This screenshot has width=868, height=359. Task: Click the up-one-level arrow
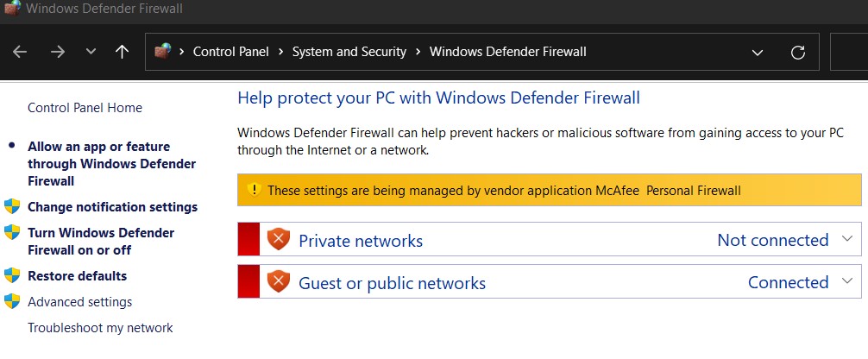click(122, 52)
